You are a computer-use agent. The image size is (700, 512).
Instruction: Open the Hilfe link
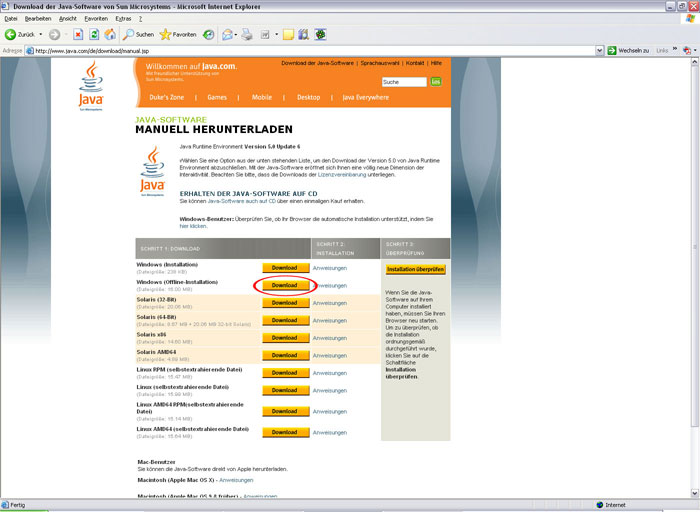[x=436, y=63]
